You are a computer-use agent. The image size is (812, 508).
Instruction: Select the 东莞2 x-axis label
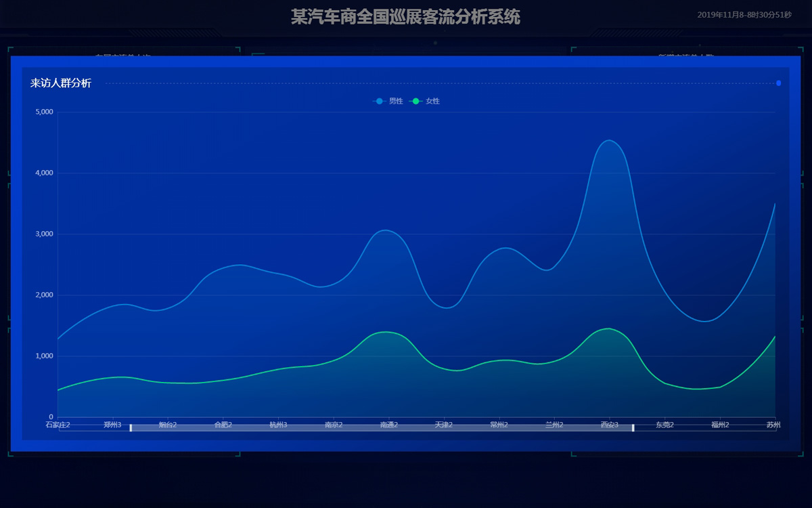[x=664, y=425]
